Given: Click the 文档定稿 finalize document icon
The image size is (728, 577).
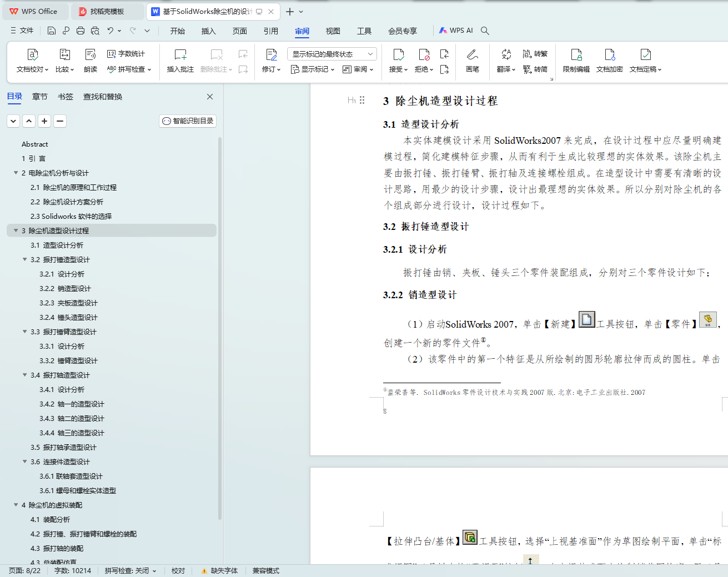Looking at the screenshot, I should tap(645, 54).
